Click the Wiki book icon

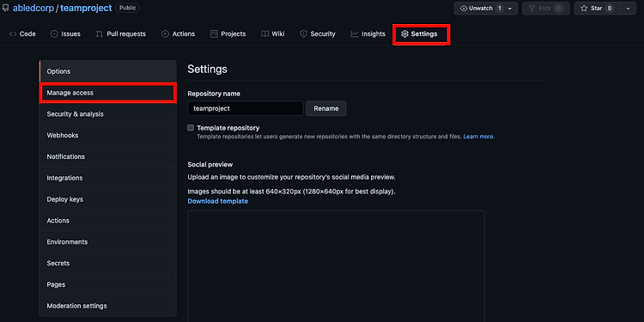(x=265, y=34)
